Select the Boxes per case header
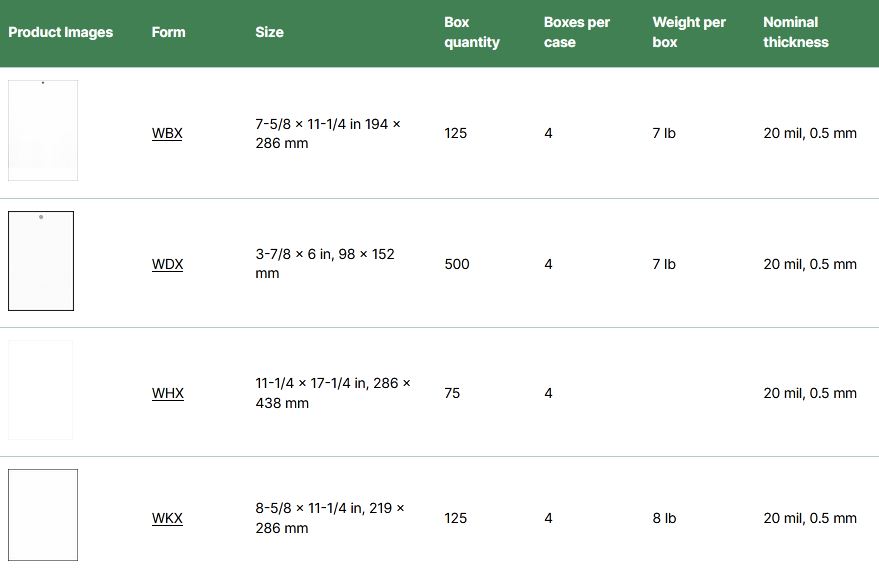879x570 pixels. point(576,32)
